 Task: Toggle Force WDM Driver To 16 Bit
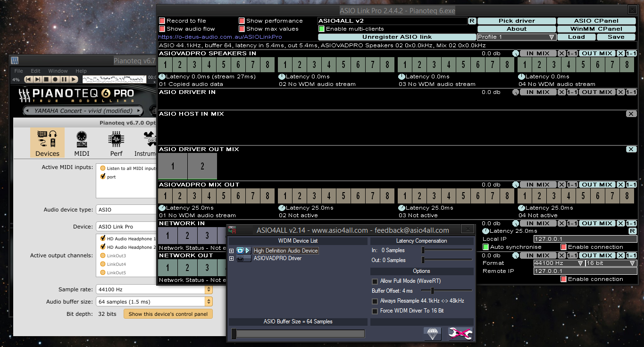pyautogui.click(x=375, y=311)
